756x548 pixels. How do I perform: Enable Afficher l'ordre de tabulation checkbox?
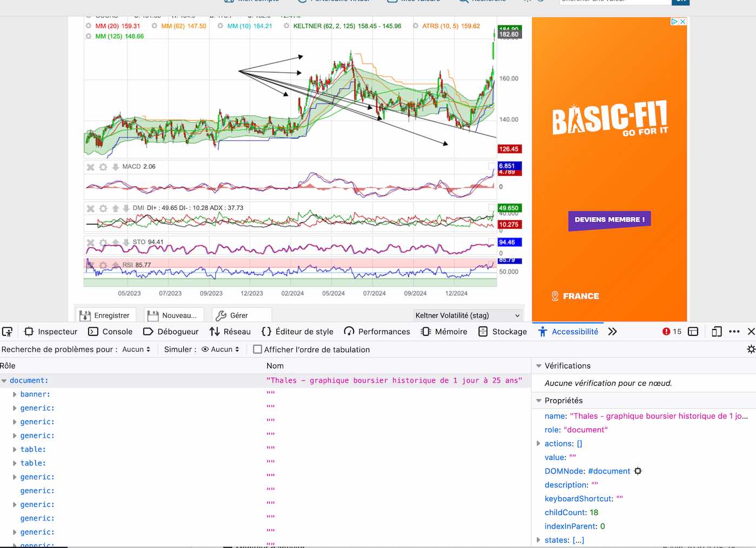tap(257, 349)
